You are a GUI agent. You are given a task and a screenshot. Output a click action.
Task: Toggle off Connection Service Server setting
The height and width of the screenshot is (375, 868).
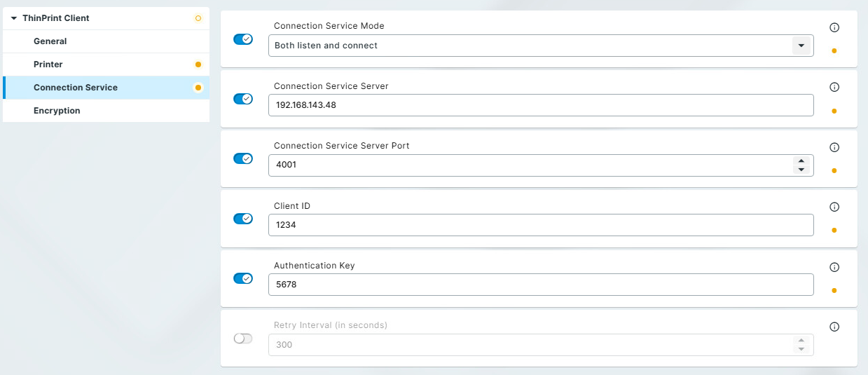(x=243, y=99)
